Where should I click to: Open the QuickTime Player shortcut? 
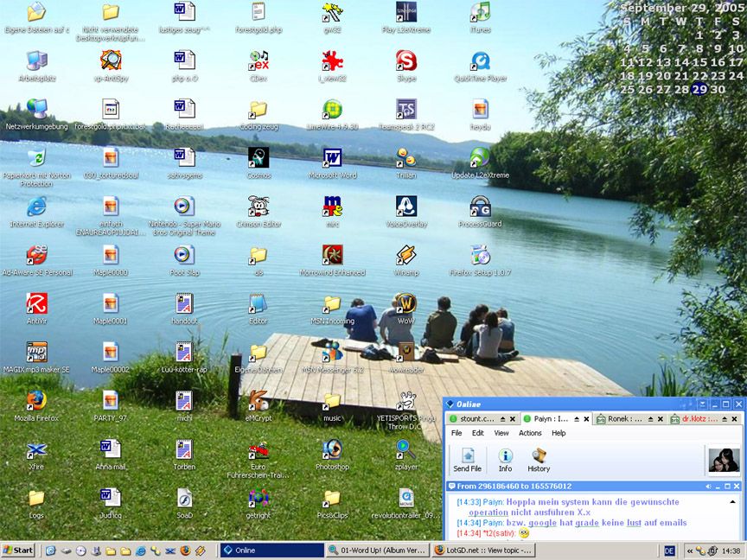point(480,61)
